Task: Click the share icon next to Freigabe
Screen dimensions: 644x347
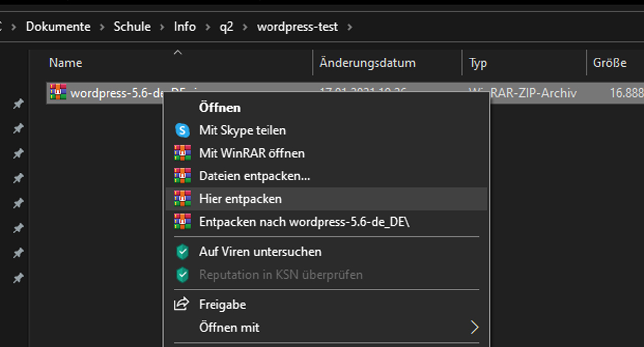Action: pos(182,304)
